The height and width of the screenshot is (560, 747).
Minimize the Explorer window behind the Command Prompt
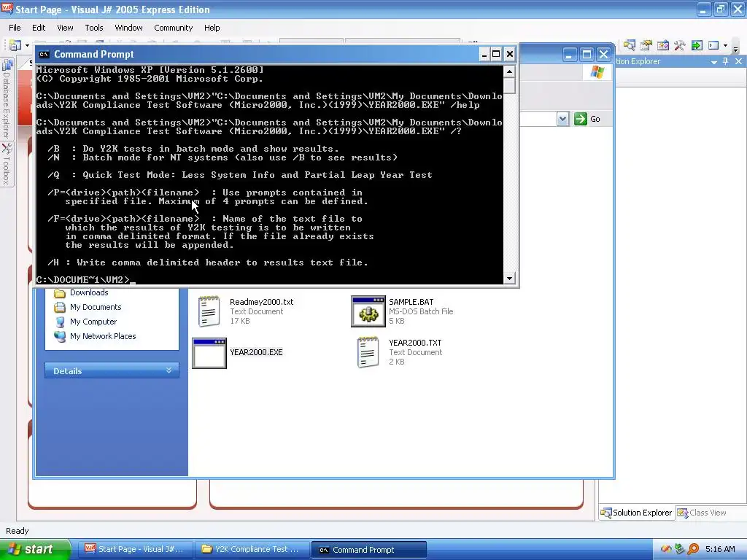[569, 55]
